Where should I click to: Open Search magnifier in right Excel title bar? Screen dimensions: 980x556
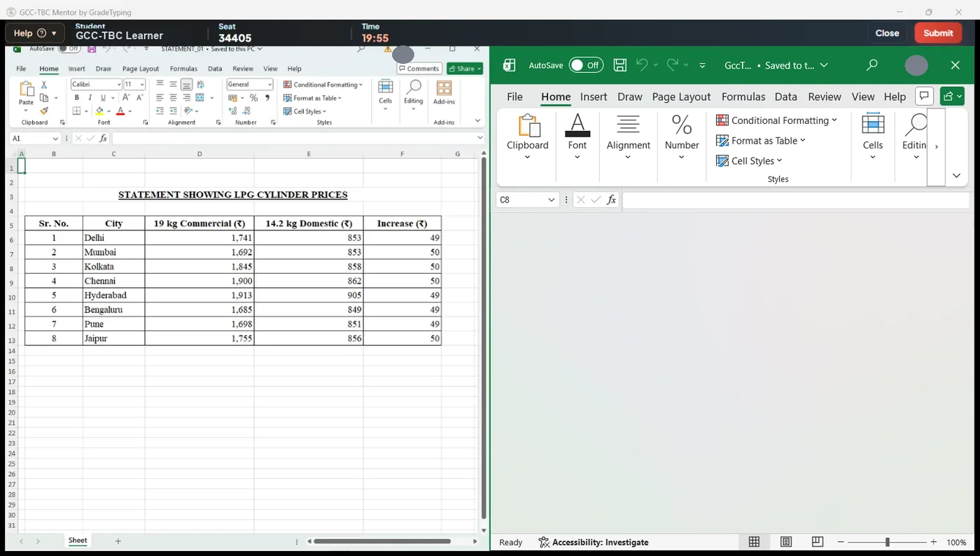click(871, 65)
